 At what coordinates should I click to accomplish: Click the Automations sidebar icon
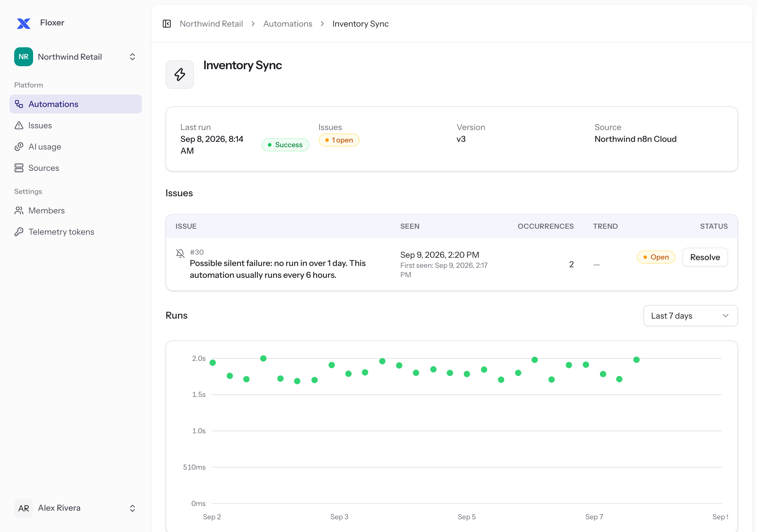click(19, 104)
